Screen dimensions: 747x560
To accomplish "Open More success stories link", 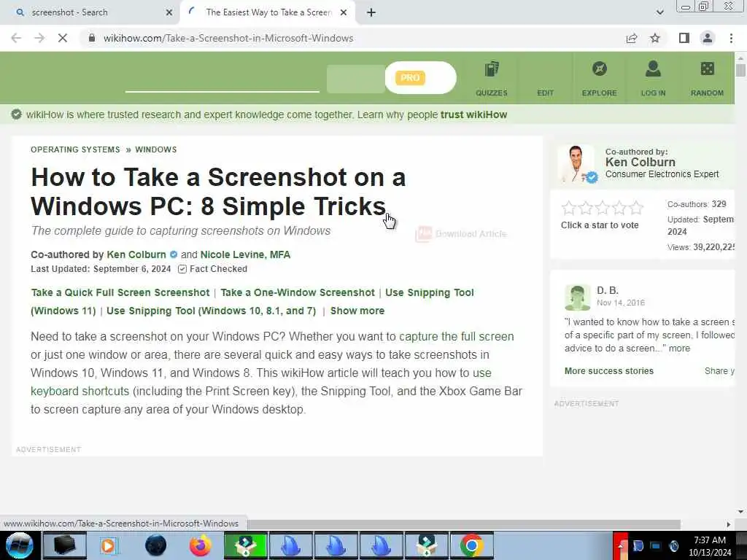I will [609, 371].
